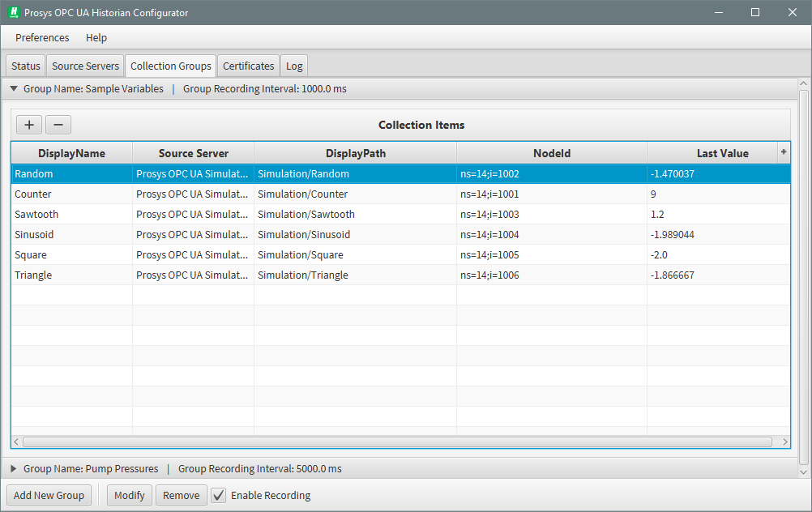Click the vertical scrollbar down arrow

(803, 471)
